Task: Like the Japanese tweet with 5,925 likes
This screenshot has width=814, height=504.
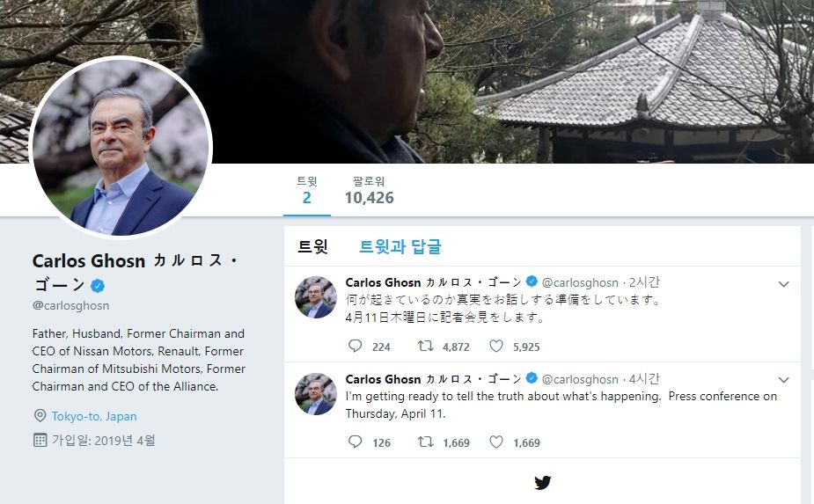Action: (x=496, y=346)
